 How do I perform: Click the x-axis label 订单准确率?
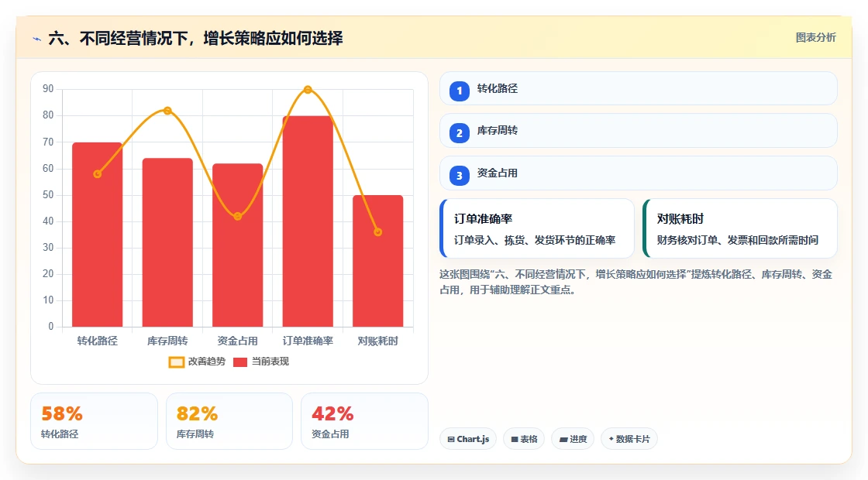click(308, 341)
